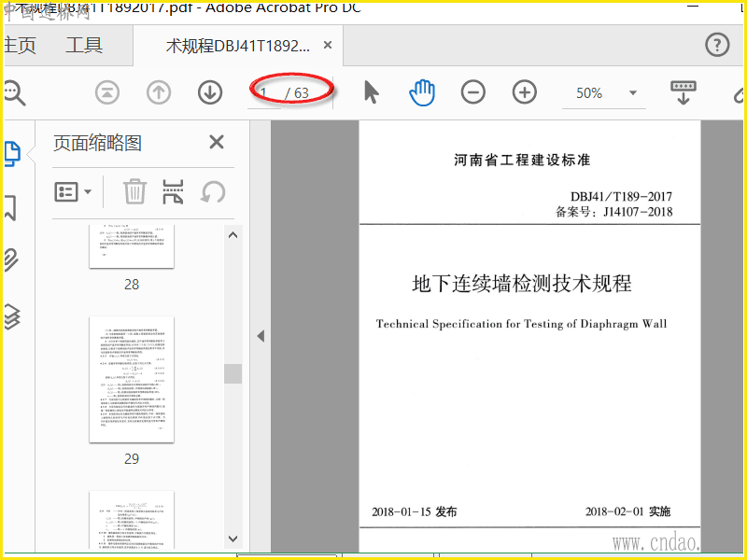Click the page arrangement icon beside trash
Image resolution: width=747 pixels, height=560 pixels.
pyautogui.click(x=173, y=191)
